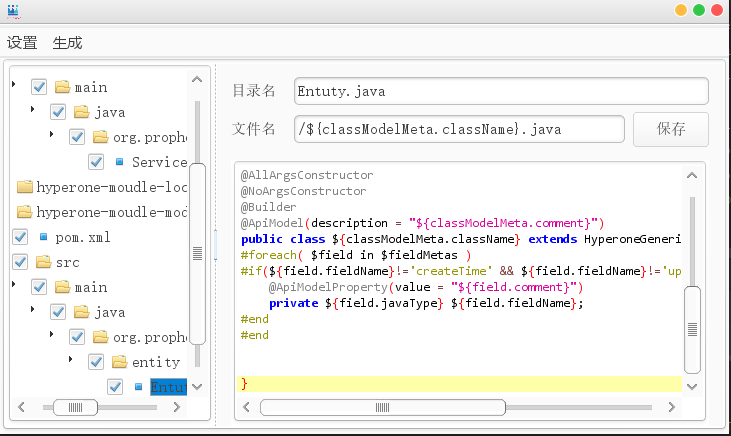Click the src folder icon
Screen dimensions: 731x436
tap(43, 262)
